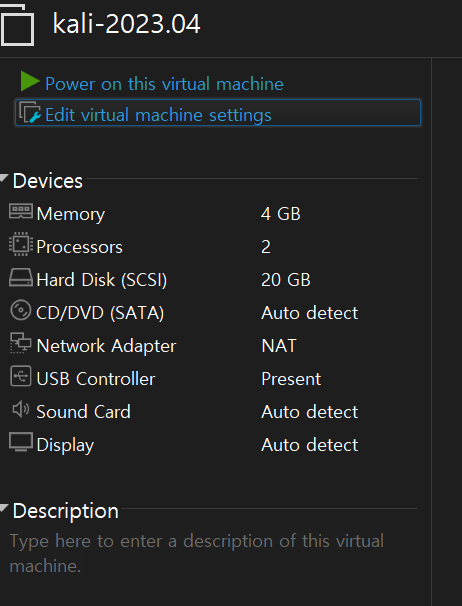This screenshot has height=606, width=462.
Task: Select the Network Adapter label
Action: coord(106,346)
